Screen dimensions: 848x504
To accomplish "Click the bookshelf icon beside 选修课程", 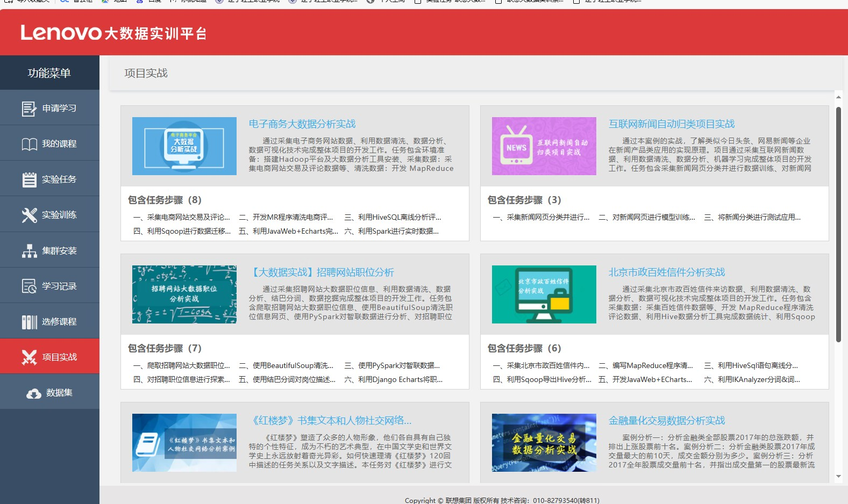I will click(x=29, y=322).
